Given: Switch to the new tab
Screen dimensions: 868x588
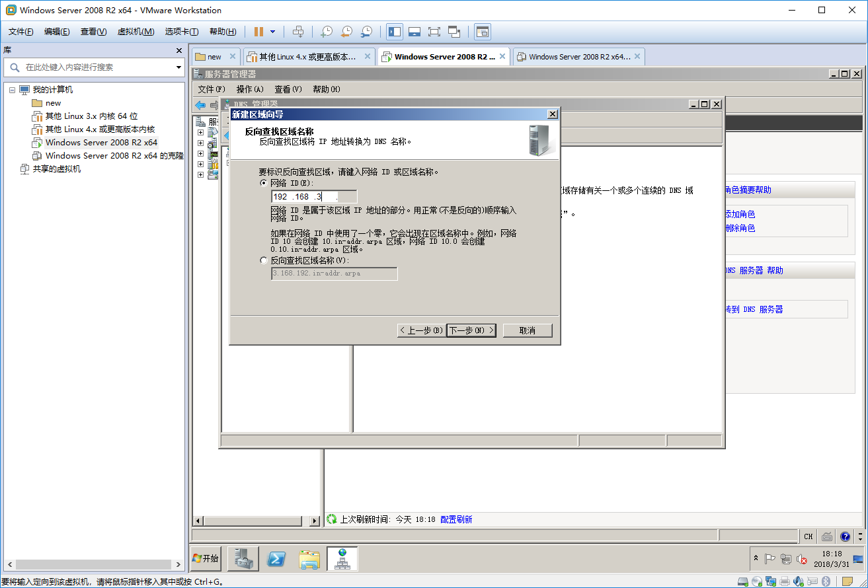Looking at the screenshot, I should [x=213, y=56].
